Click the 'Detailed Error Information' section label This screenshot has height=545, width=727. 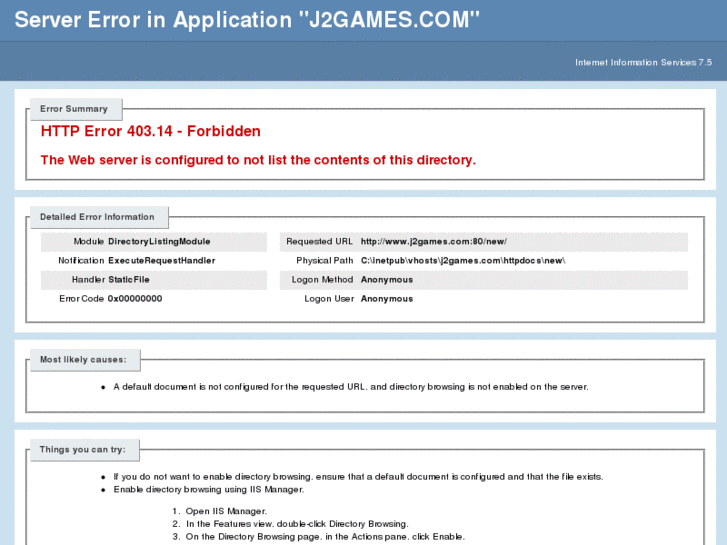(x=97, y=217)
